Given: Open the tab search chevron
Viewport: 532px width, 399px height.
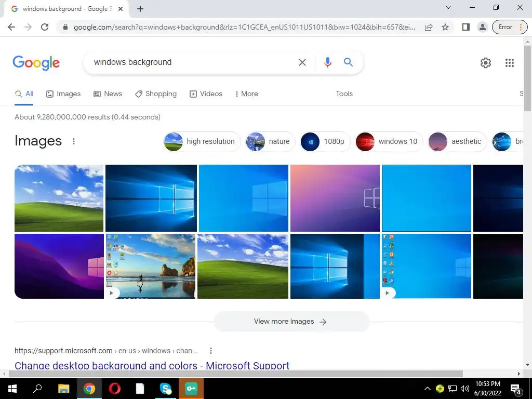Looking at the screenshot, I should (x=448, y=7).
